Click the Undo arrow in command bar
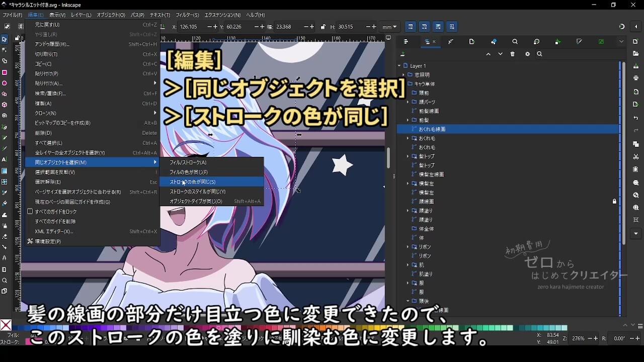This screenshot has width=644, height=362. coord(636,118)
